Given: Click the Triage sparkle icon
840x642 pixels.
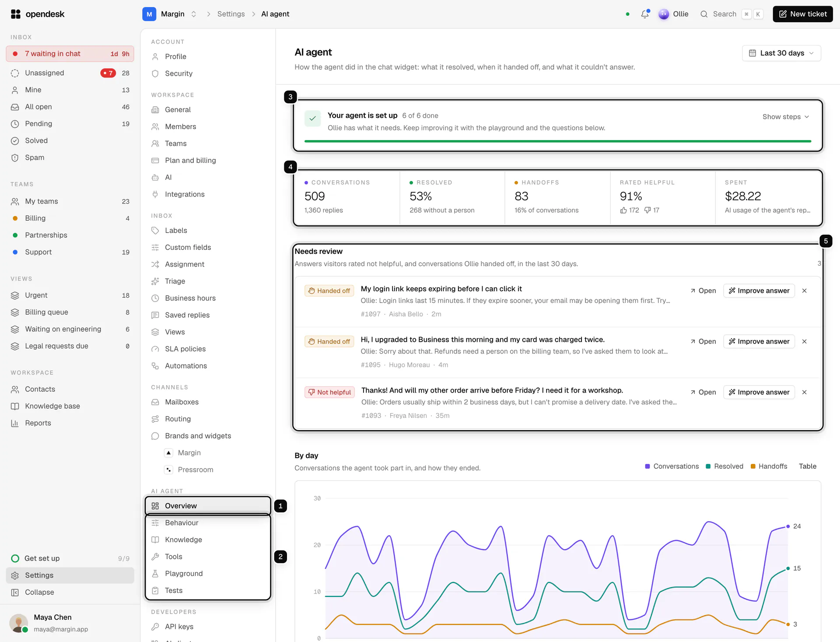Looking at the screenshot, I should (155, 281).
